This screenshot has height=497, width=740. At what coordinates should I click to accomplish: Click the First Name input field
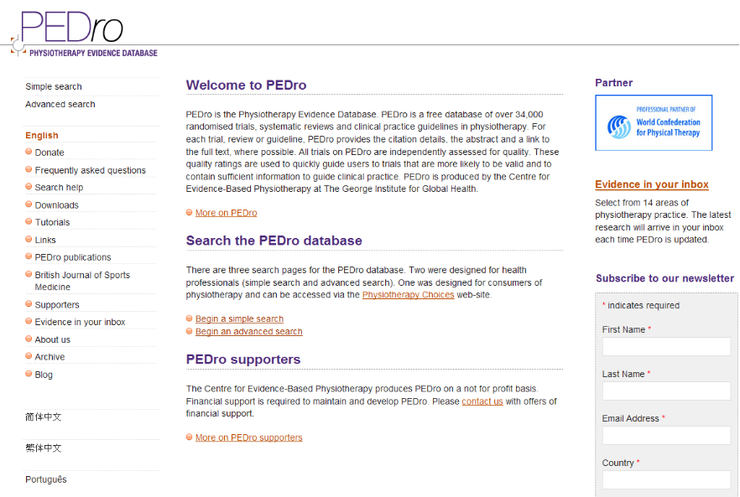coord(665,347)
